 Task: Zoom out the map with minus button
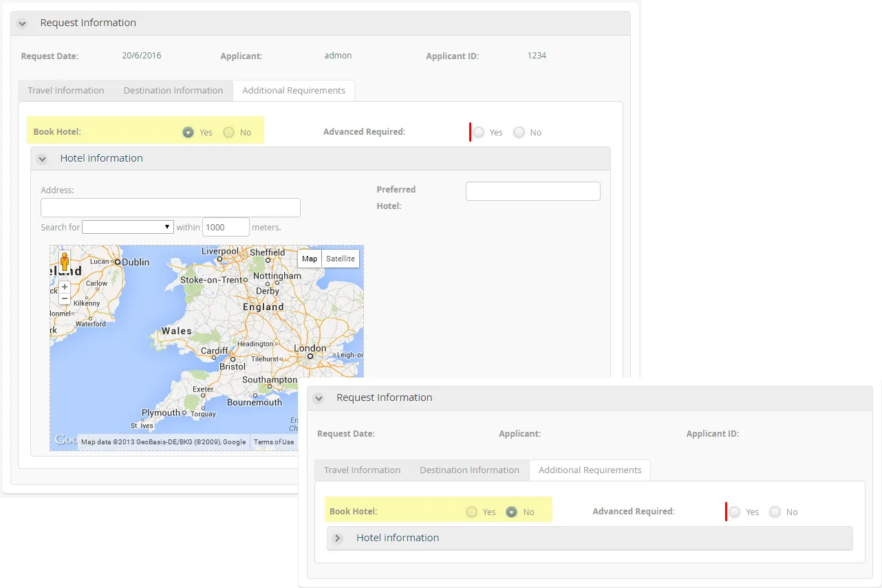click(x=65, y=298)
